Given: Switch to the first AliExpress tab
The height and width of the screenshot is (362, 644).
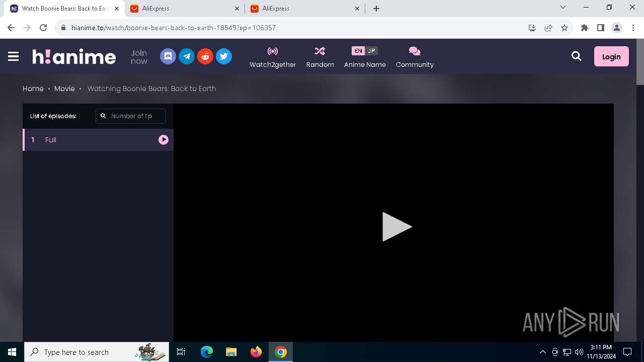Looking at the screenshot, I should coord(184,9).
